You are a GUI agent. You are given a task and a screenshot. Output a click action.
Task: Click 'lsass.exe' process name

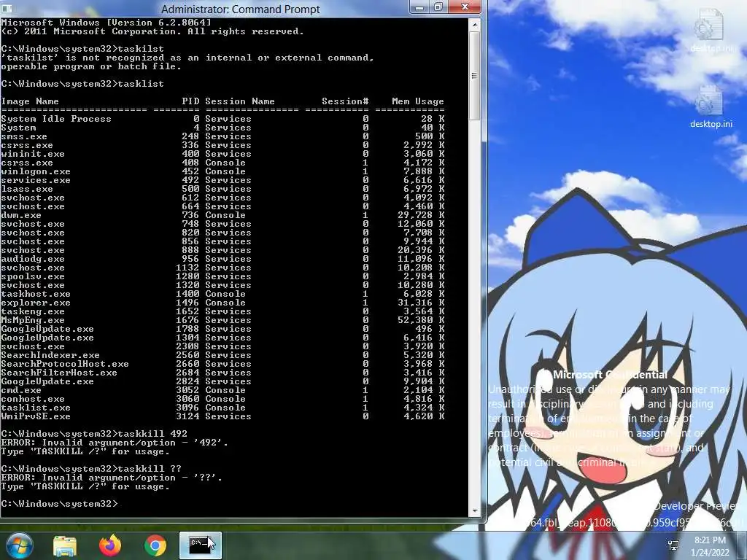click(27, 189)
